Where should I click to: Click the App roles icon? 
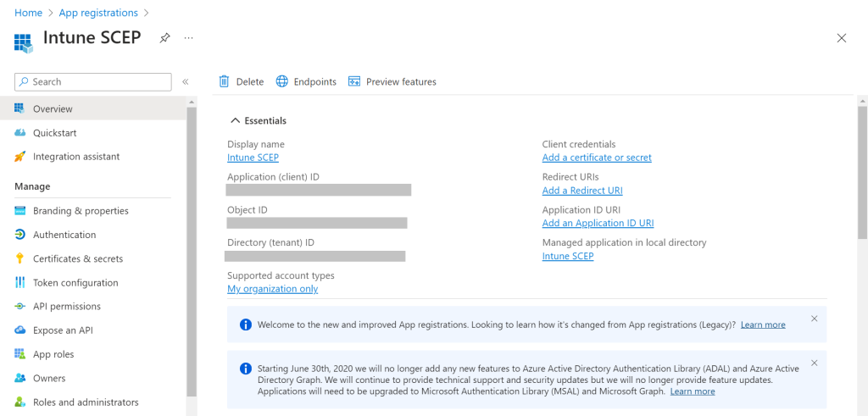(x=20, y=354)
